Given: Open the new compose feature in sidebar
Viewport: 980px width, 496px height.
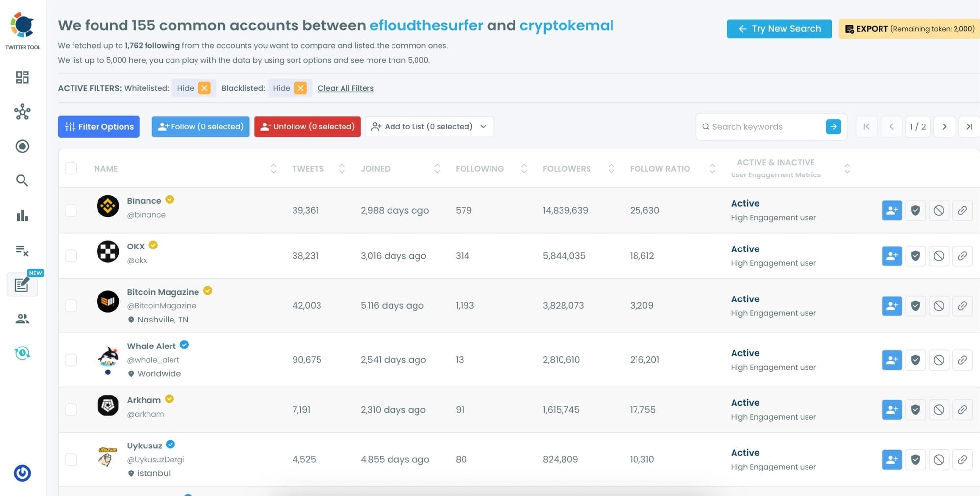Looking at the screenshot, I should pyautogui.click(x=22, y=284).
